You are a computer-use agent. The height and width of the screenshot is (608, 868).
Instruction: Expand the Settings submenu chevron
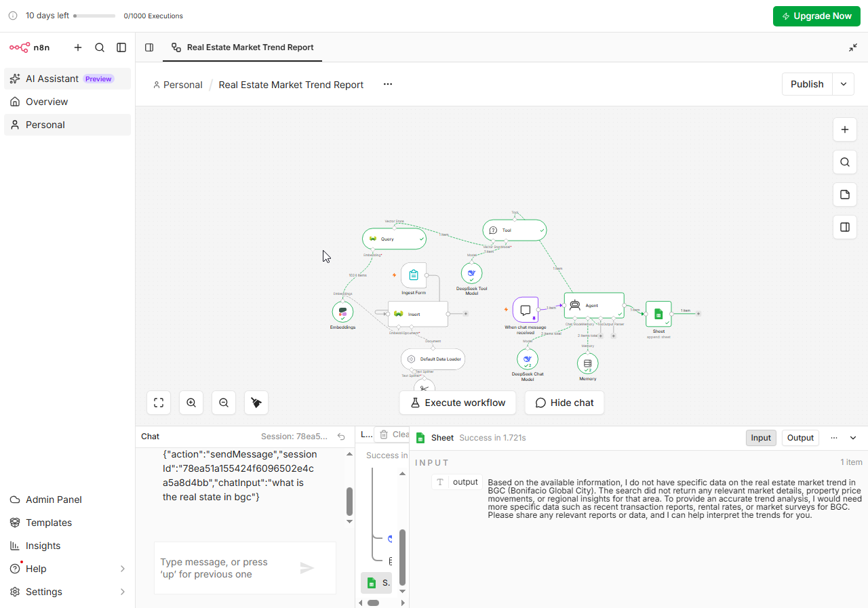pyautogui.click(x=123, y=592)
